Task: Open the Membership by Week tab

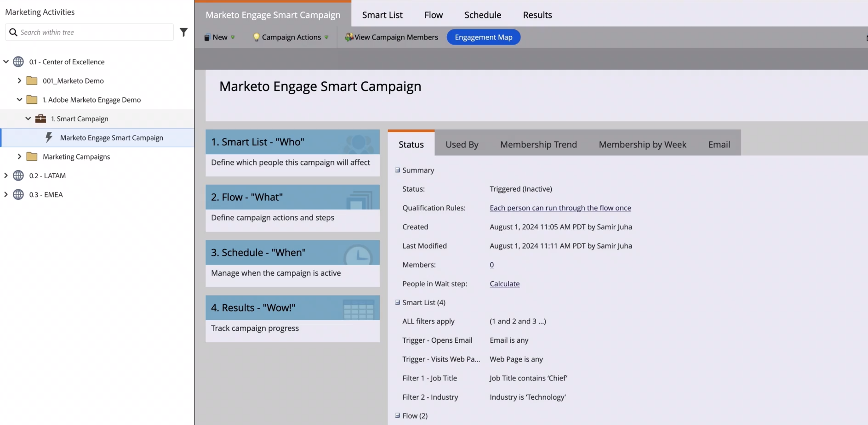Action: 642,144
